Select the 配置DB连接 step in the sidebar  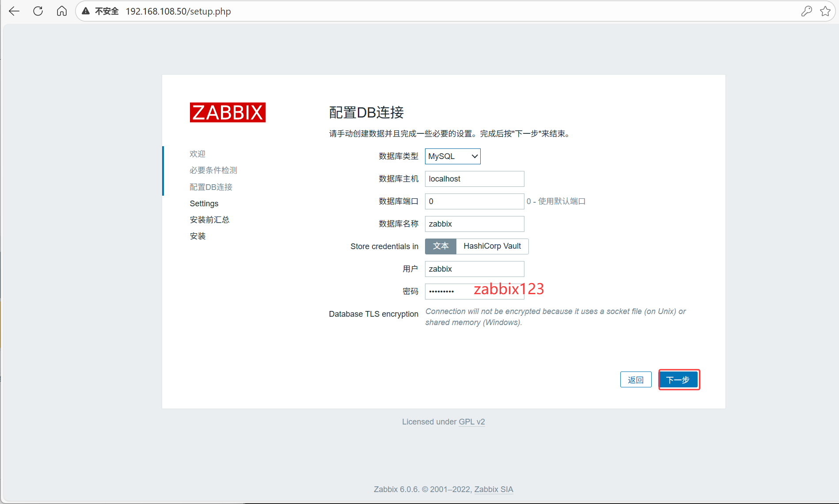(x=211, y=187)
